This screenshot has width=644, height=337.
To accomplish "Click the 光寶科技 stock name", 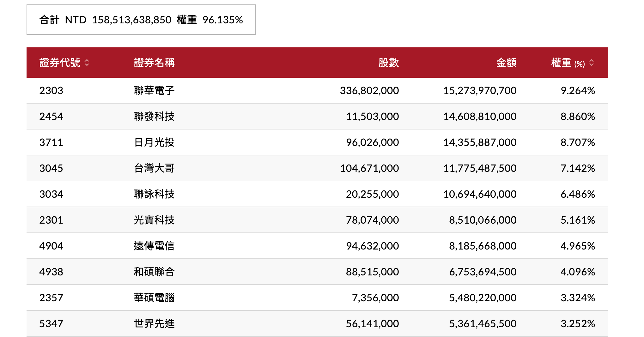I will point(154,220).
